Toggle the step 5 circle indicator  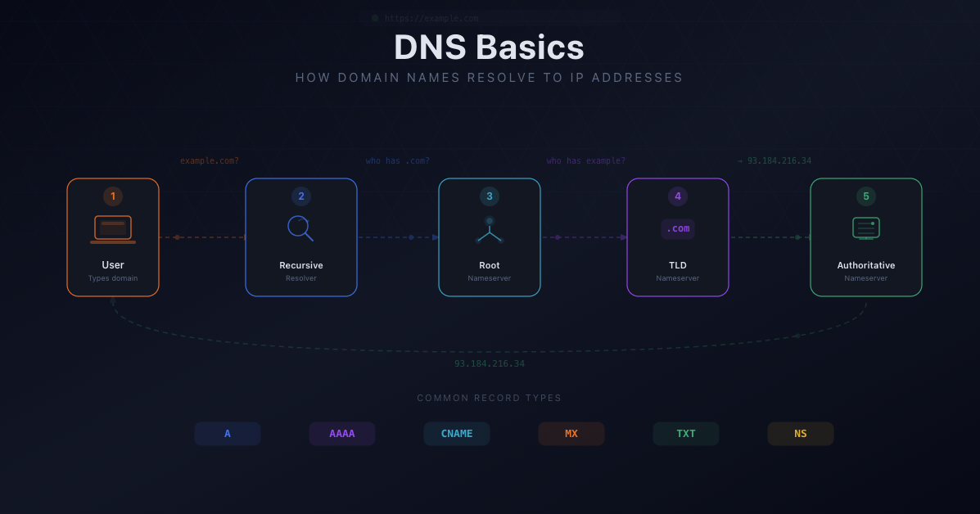[x=865, y=196]
